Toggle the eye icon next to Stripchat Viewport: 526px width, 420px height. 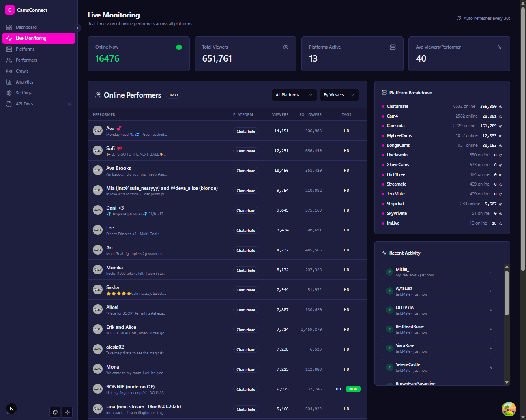coord(501,204)
